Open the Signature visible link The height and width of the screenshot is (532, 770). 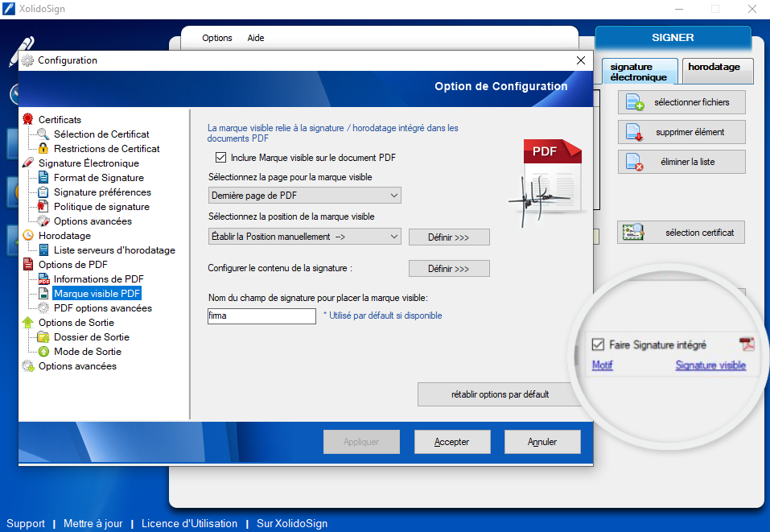710,365
